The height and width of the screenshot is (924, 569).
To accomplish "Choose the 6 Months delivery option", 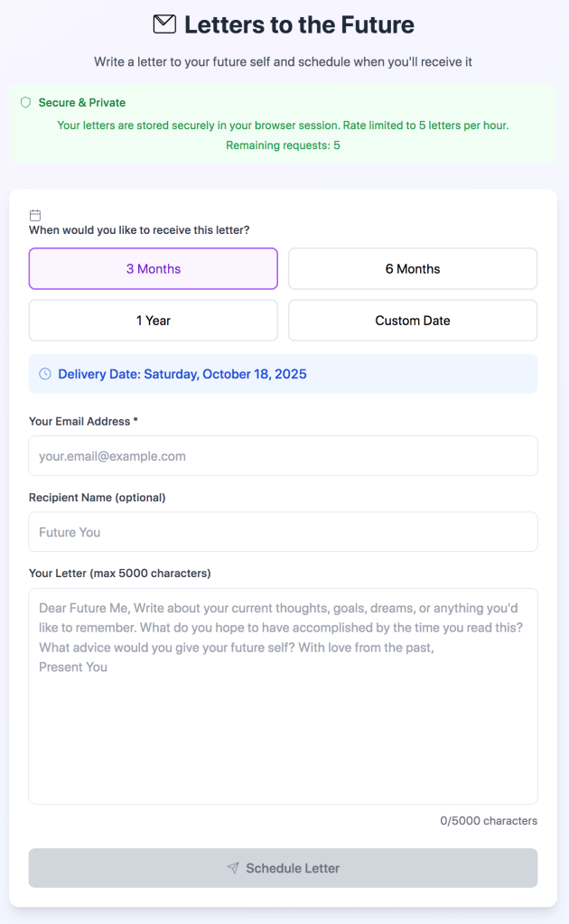I will click(x=413, y=269).
